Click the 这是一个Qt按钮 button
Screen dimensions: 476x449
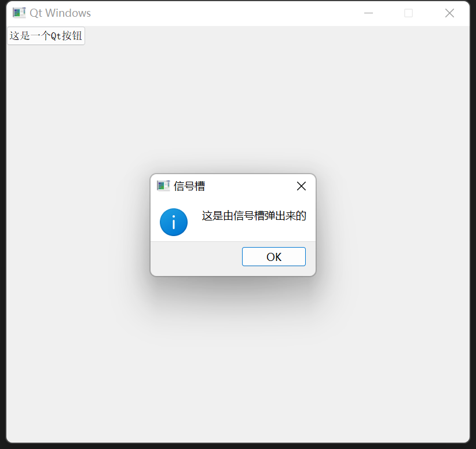point(46,36)
